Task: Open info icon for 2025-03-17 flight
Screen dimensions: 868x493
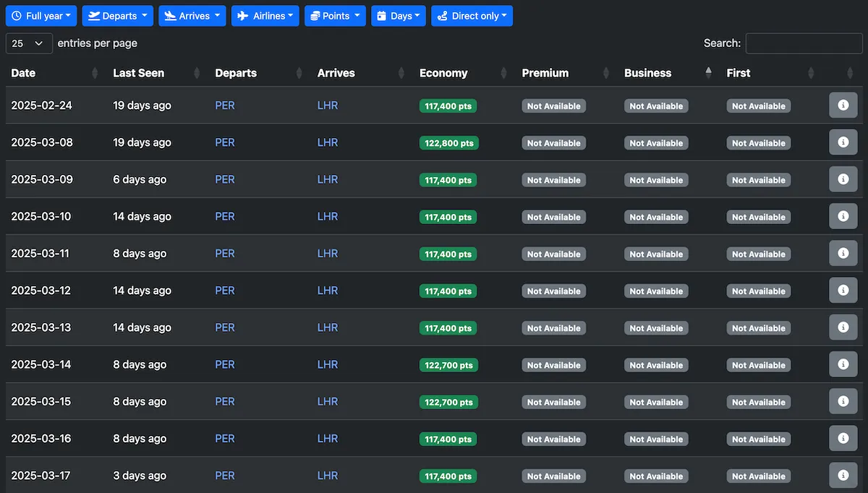Action: click(843, 475)
